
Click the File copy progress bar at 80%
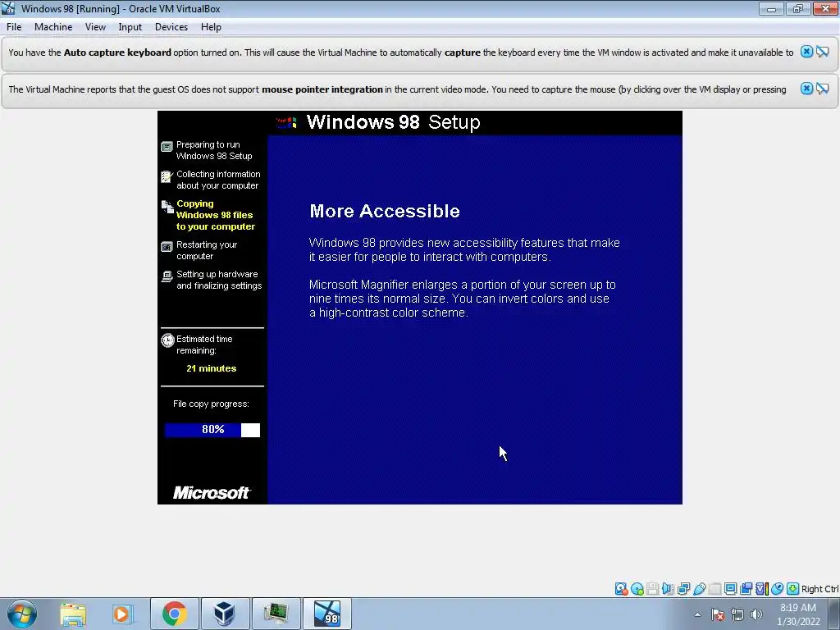pyautogui.click(x=212, y=430)
